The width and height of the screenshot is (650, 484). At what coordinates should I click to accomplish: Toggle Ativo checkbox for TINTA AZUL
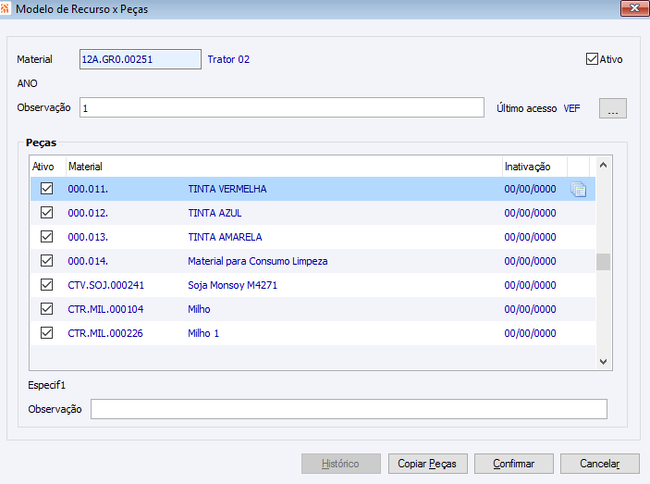click(x=47, y=213)
